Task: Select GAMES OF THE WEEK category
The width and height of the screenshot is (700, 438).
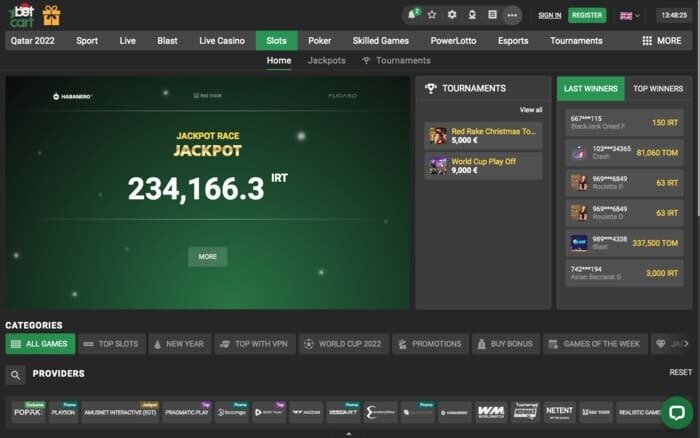Action: click(596, 344)
